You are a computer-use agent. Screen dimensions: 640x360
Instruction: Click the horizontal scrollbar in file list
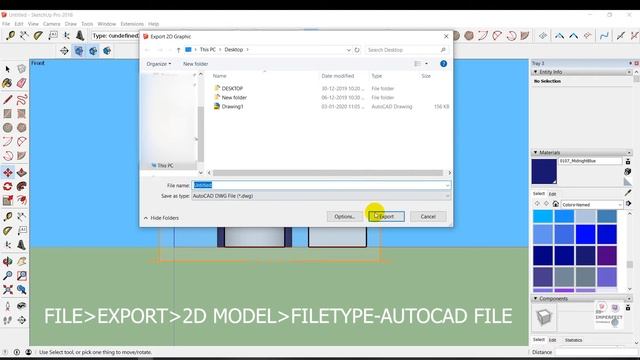(328, 173)
